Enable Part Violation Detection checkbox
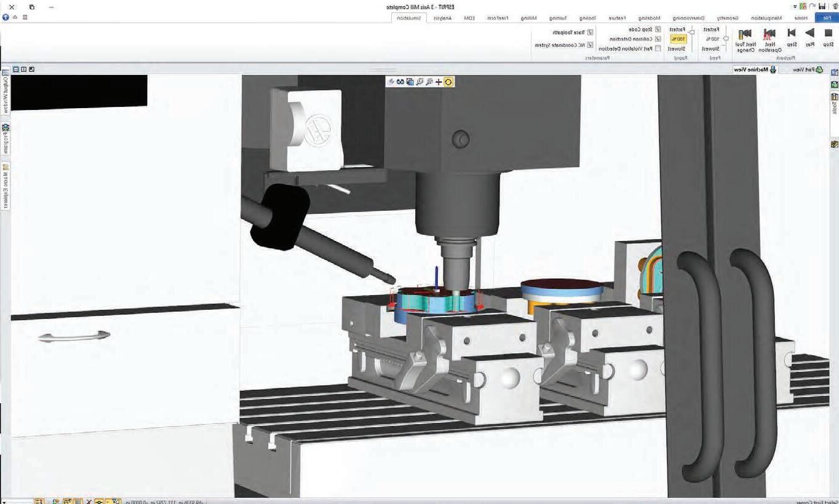Screen dimensions: 839x504 [x=658, y=49]
